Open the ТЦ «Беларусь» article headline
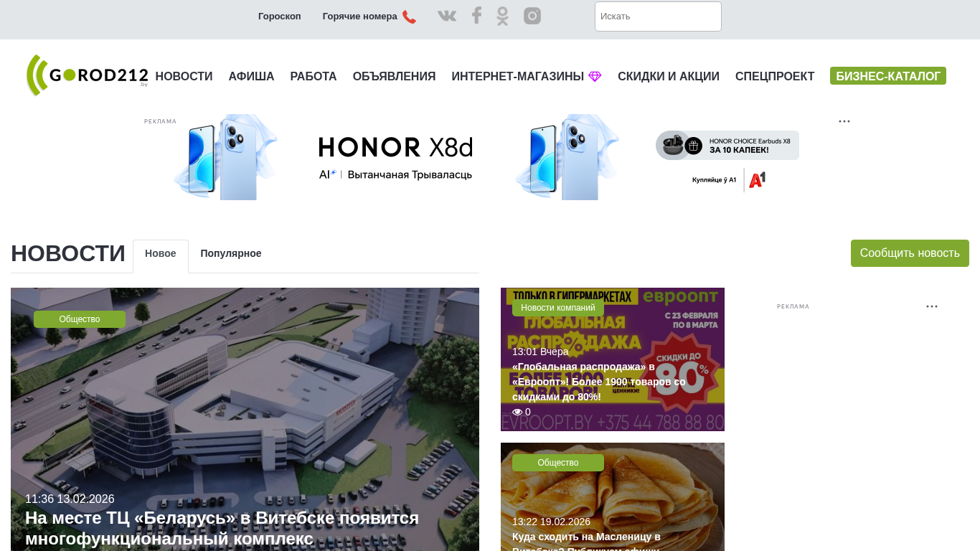This screenshot has height=551, width=980. point(222,528)
